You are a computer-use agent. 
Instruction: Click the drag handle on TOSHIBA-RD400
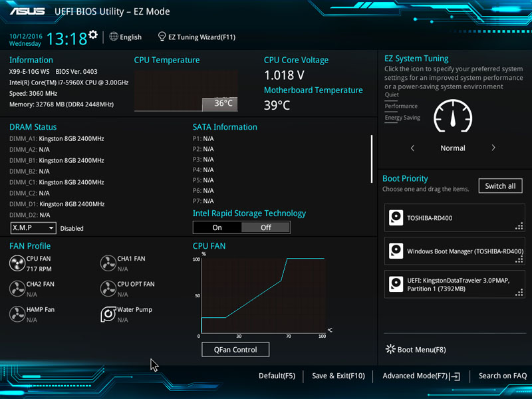(x=519, y=226)
